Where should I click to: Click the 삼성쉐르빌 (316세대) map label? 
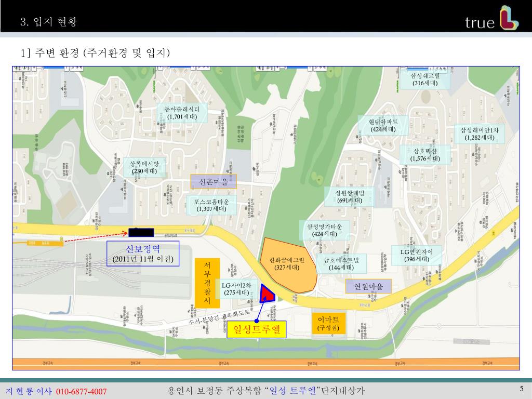pos(425,79)
